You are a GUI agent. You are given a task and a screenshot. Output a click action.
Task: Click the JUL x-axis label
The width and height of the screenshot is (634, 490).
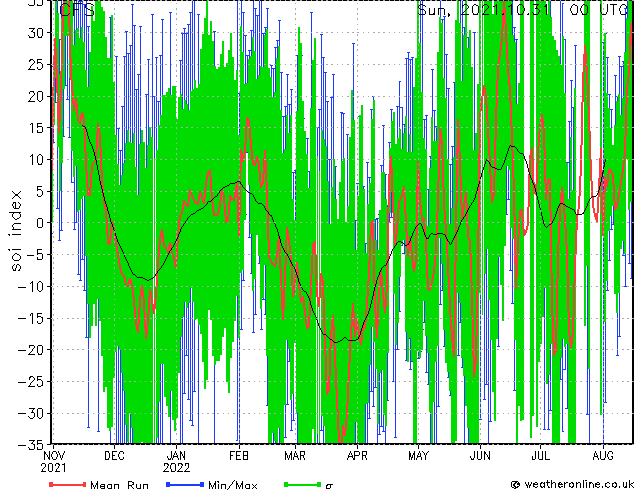(x=541, y=456)
